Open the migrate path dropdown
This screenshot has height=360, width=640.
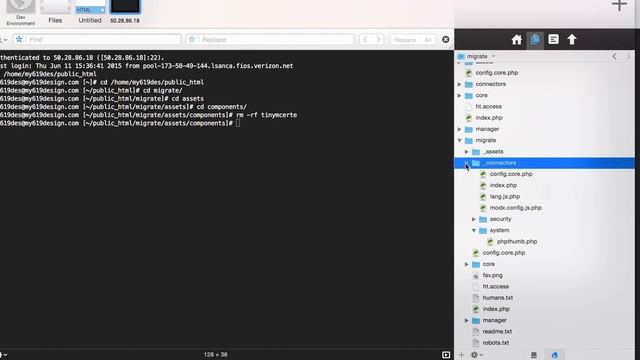click(477, 56)
